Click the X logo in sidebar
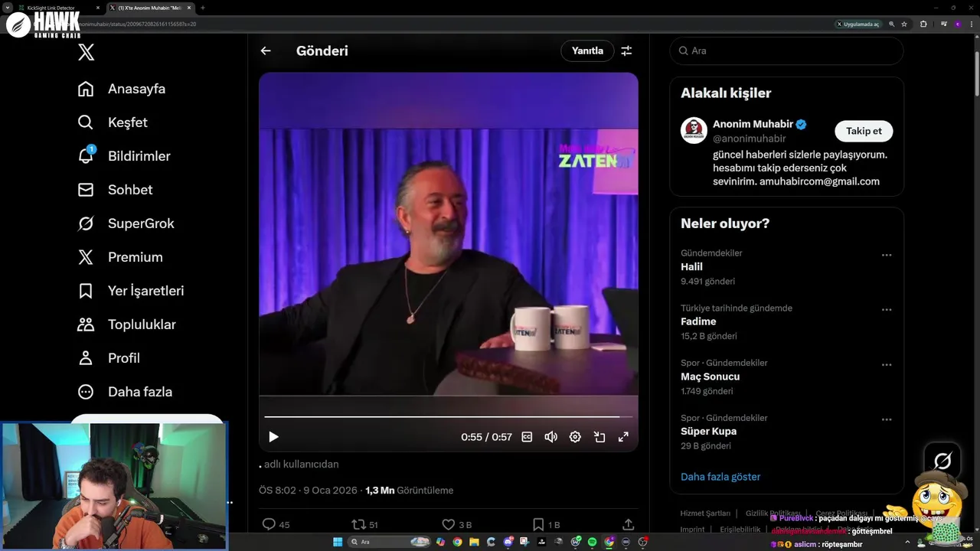Image resolution: width=980 pixels, height=551 pixels. tap(87, 52)
